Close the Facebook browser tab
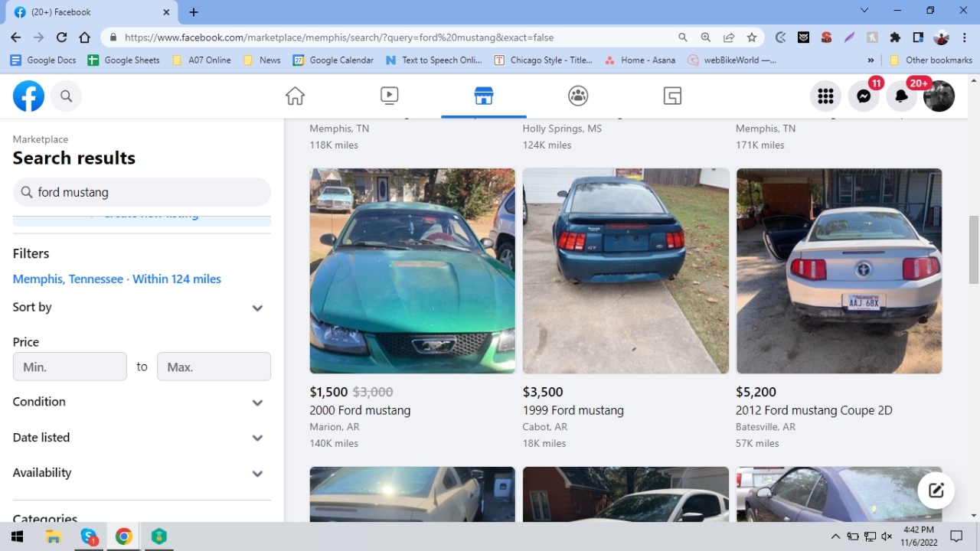This screenshot has height=551, width=980. point(167,12)
